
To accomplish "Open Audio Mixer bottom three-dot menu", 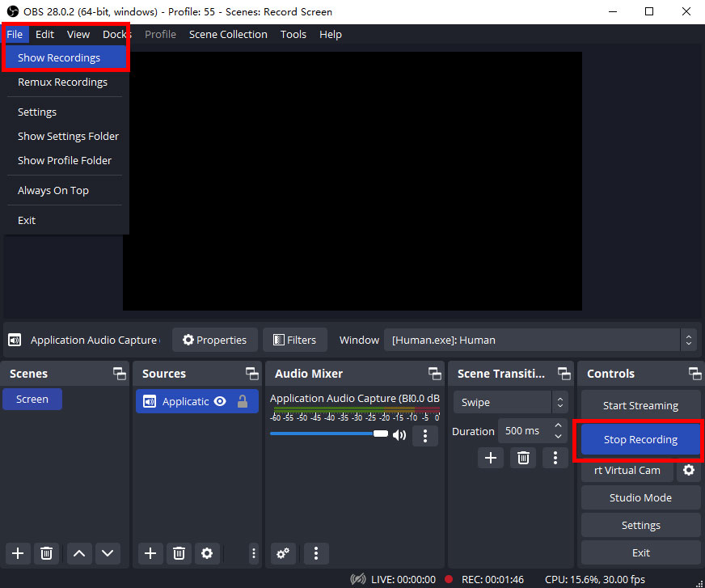I will pos(316,553).
